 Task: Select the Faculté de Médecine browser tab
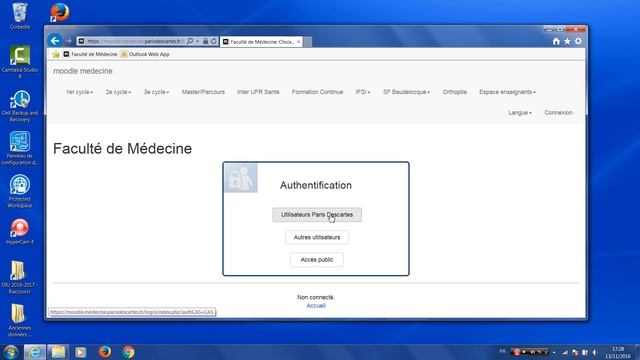tap(261, 42)
